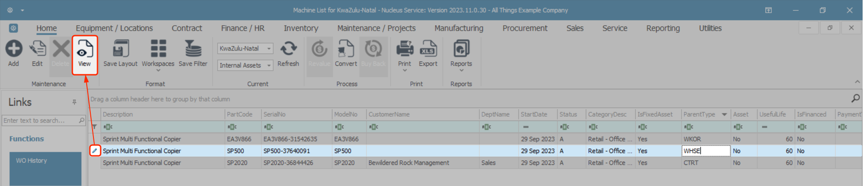Export the list to XLS
Screen dimensions: 868x186
tap(428, 49)
